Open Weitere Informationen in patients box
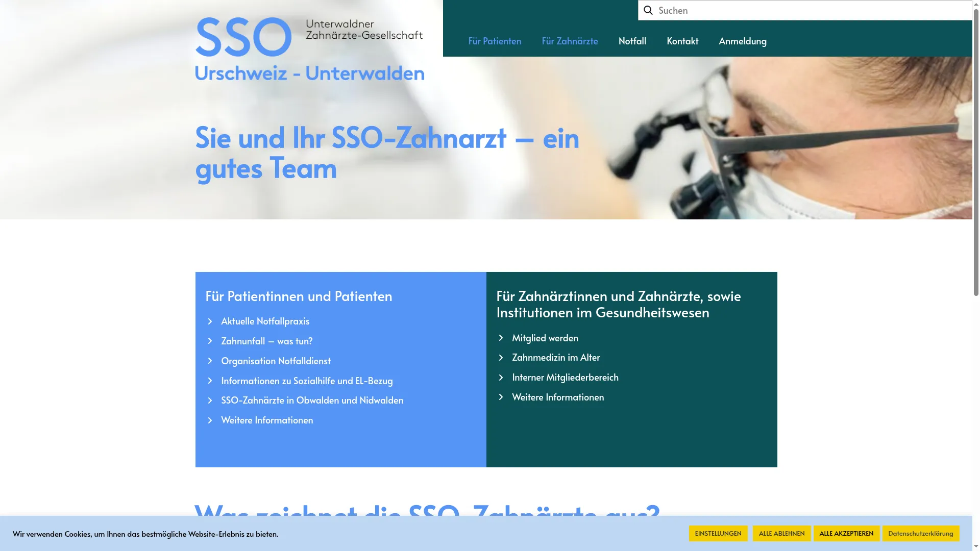The image size is (980, 551). point(267,420)
